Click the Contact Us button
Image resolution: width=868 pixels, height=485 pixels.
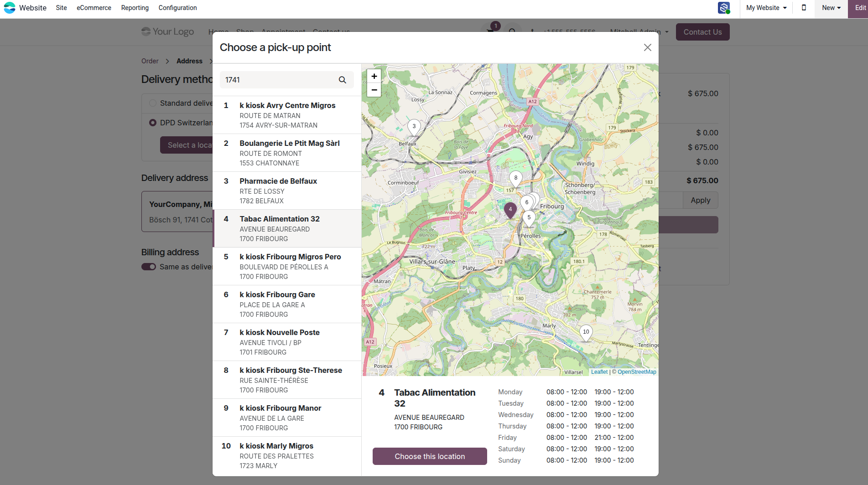coord(702,32)
